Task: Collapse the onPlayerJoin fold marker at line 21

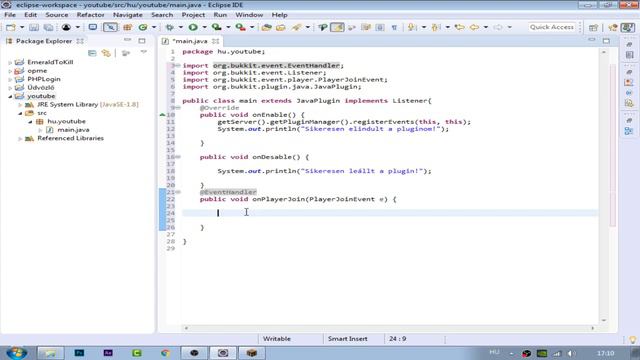Action: pyautogui.click(x=178, y=192)
